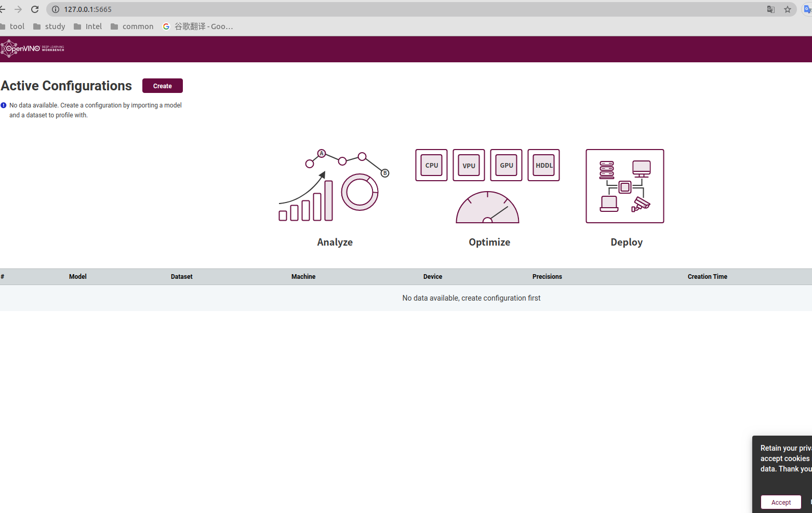
Task: Click the Optimize label
Action: [489, 242]
